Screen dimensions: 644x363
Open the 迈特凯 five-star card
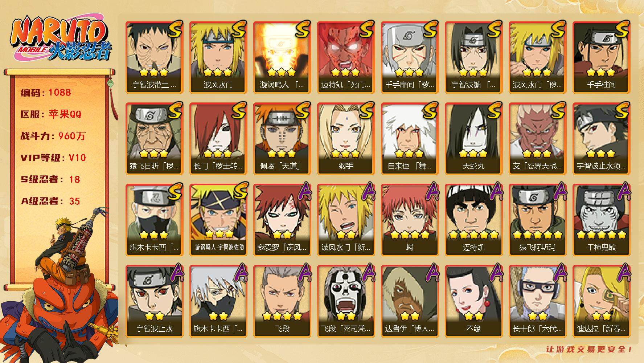pyautogui.click(x=473, y=220)
